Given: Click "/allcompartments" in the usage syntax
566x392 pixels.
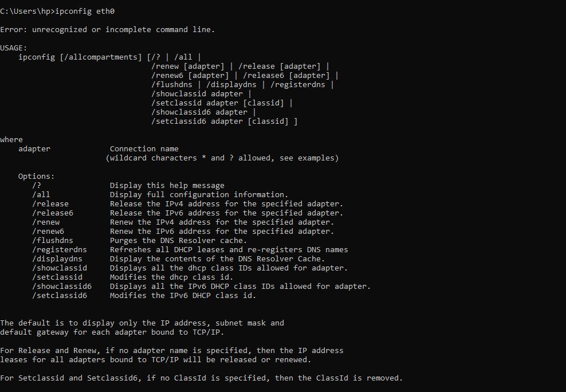Looking at the screenshot, I should click(101, 57).
